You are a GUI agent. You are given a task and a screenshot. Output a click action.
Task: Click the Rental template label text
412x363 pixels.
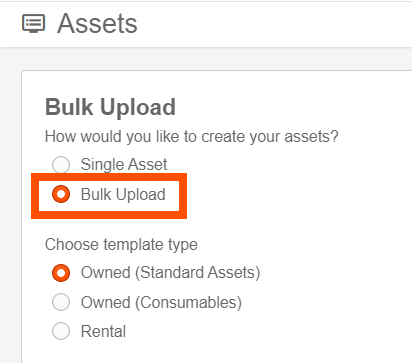pyautogui.click(x=103, y=332)
